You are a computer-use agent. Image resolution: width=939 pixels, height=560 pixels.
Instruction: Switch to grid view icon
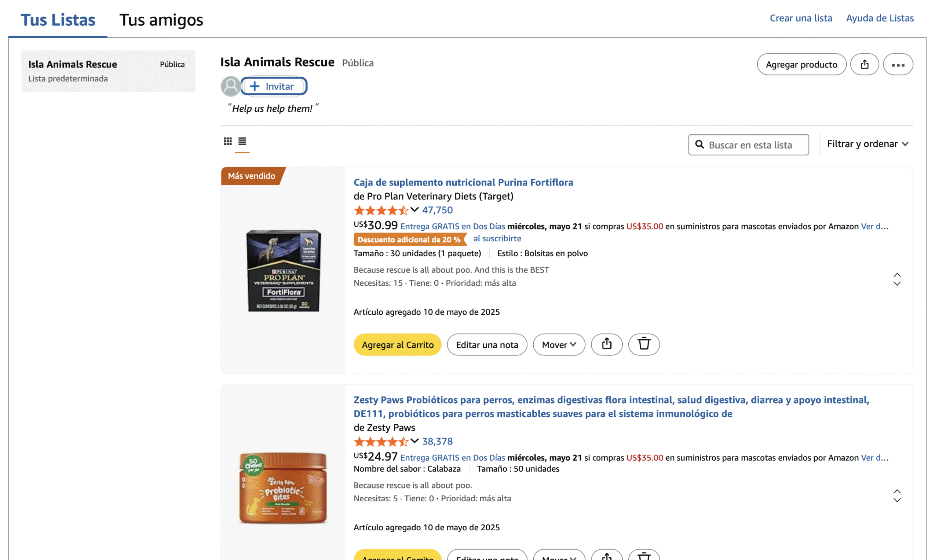(x=227, y=141)
